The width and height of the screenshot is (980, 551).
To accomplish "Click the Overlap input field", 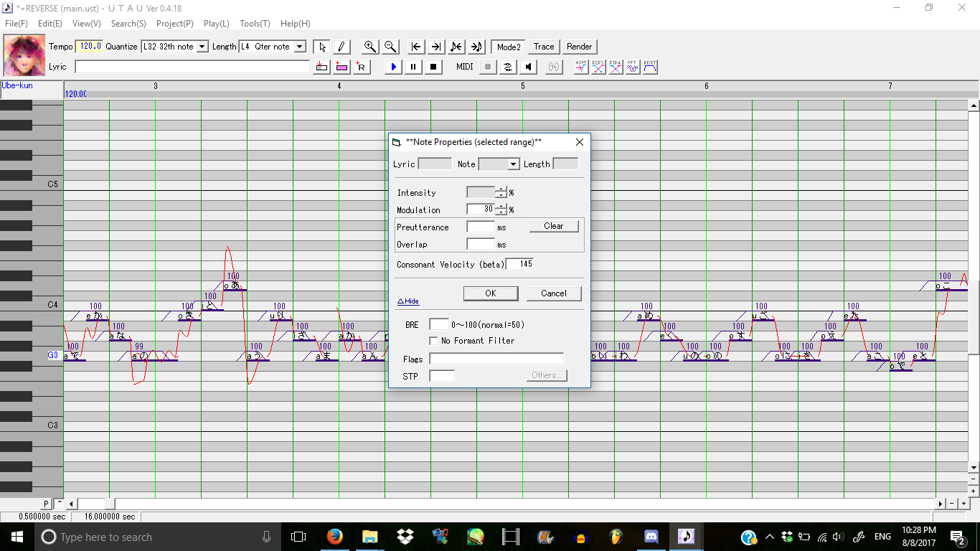I will 481,244.
